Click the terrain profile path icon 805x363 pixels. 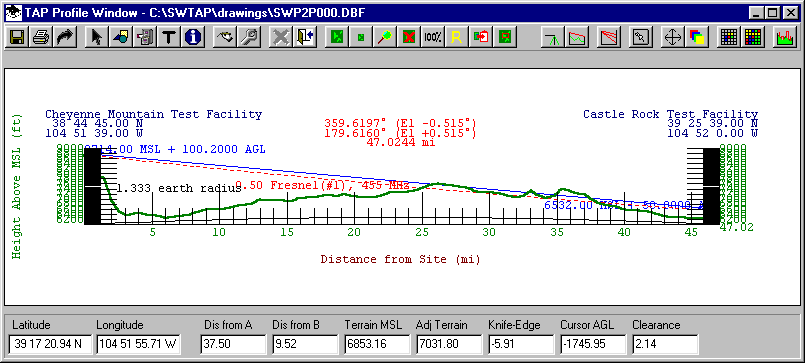(x=577, y=37)
